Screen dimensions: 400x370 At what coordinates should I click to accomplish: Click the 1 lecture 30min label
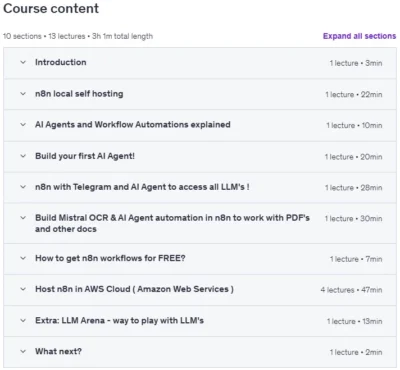pos(353,219)
